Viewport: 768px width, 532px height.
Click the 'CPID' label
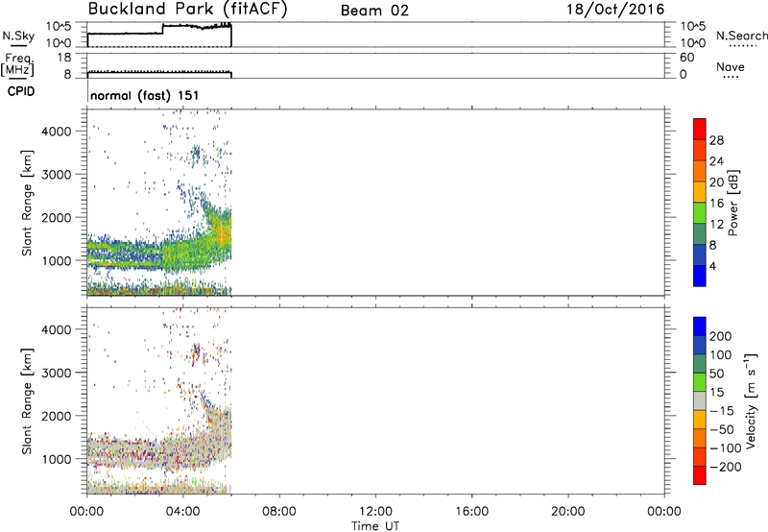coord(21,91)
